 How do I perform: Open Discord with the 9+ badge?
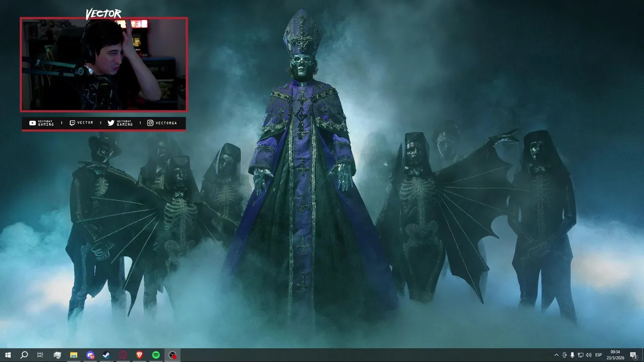(x=90, y=355)
